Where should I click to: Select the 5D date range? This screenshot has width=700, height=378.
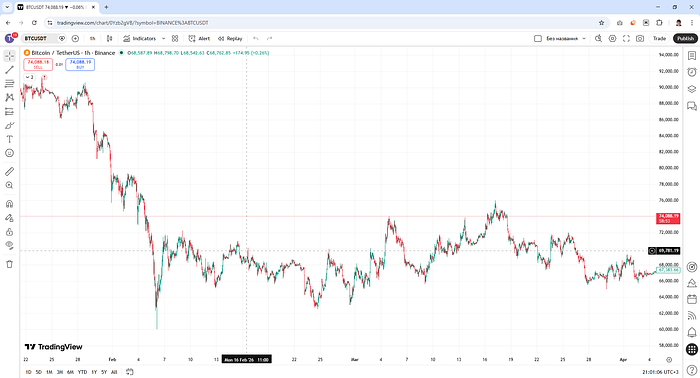38,372
